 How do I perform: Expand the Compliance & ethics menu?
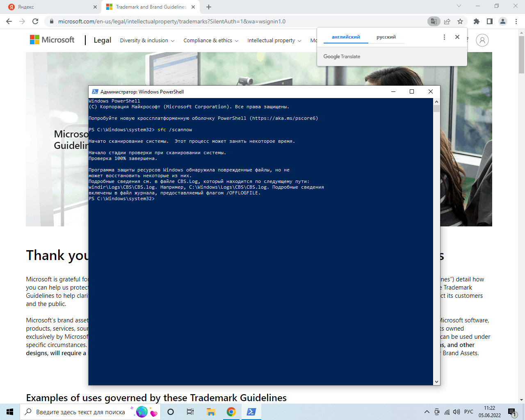(x=211, y=41)
